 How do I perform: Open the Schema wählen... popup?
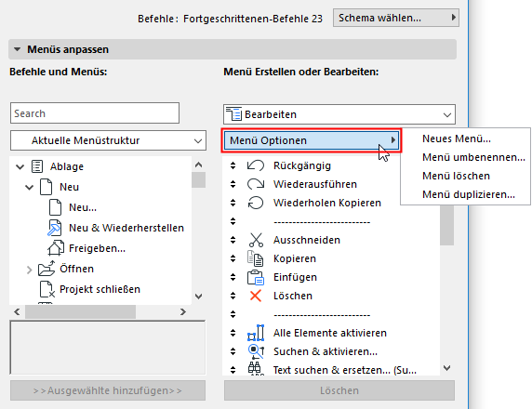click(396, 18)
